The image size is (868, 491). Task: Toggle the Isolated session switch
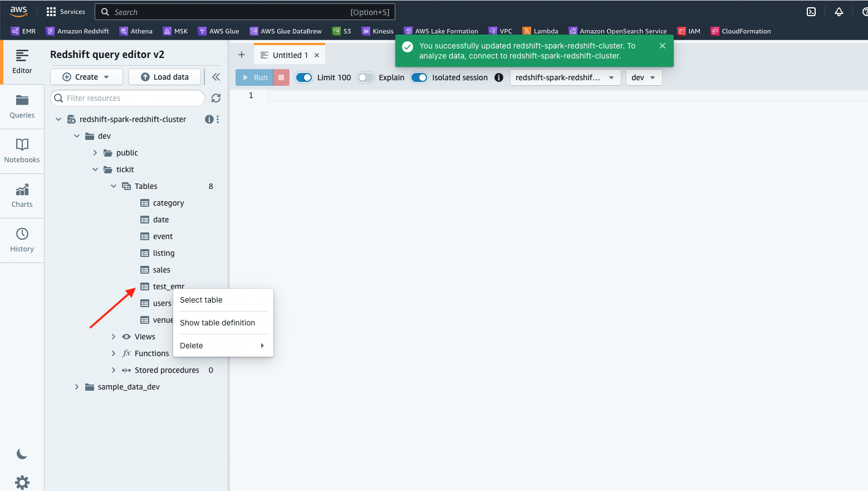click(419, 77)
